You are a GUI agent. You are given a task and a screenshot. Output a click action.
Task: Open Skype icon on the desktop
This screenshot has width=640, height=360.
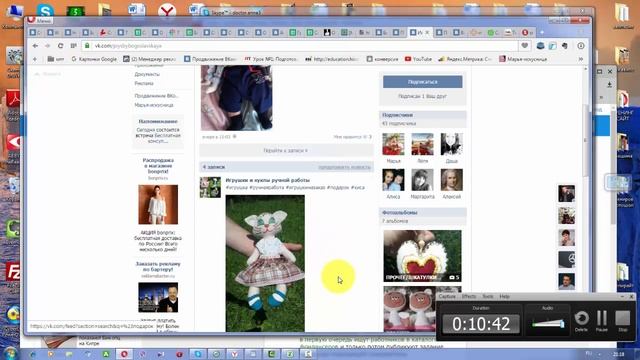[44, 10]
